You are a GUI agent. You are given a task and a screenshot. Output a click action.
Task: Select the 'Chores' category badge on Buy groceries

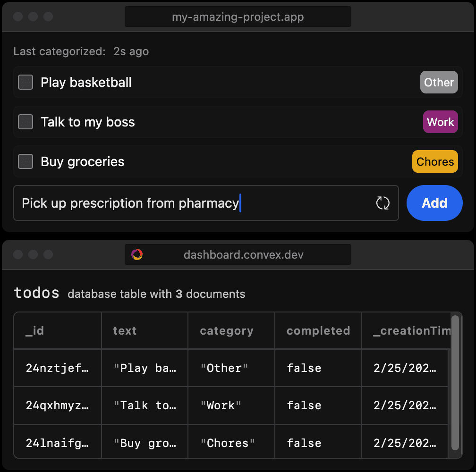[x=435, y=161]
